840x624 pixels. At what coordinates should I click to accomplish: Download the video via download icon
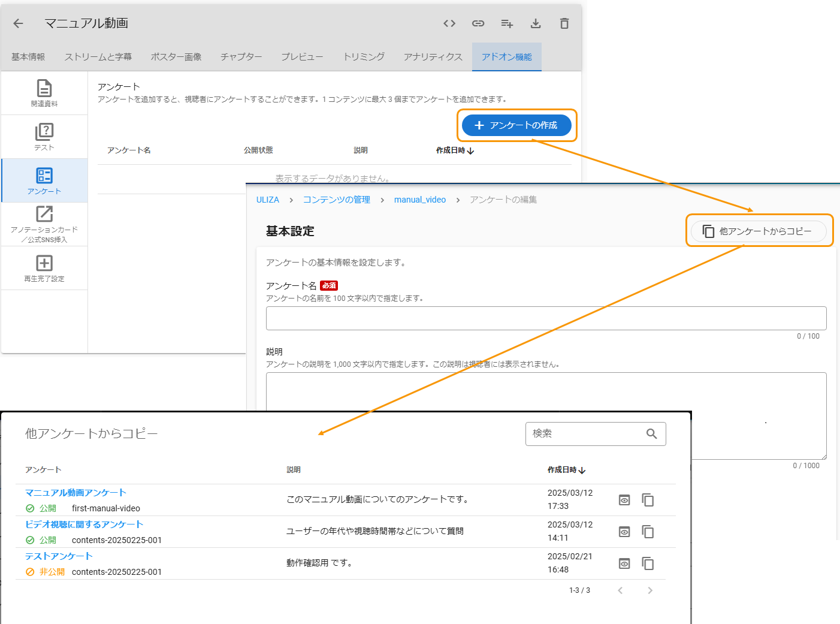pyautogui.click(x=536, y=23)
